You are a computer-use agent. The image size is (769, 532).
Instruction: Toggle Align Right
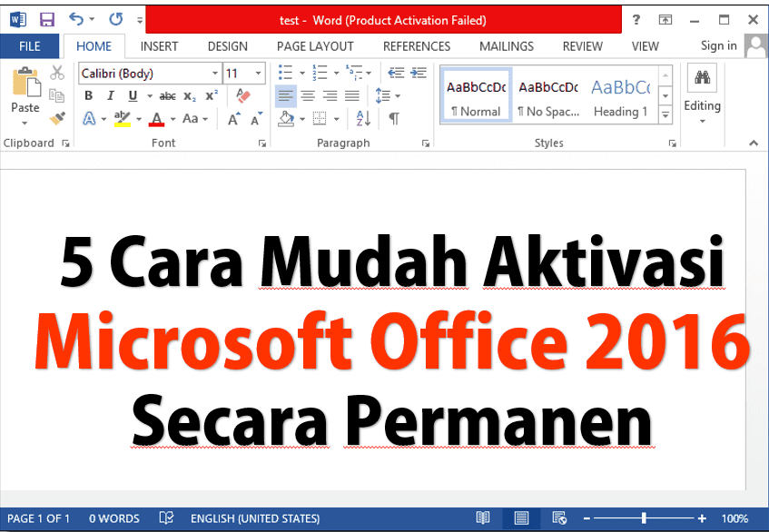[330, 95]
